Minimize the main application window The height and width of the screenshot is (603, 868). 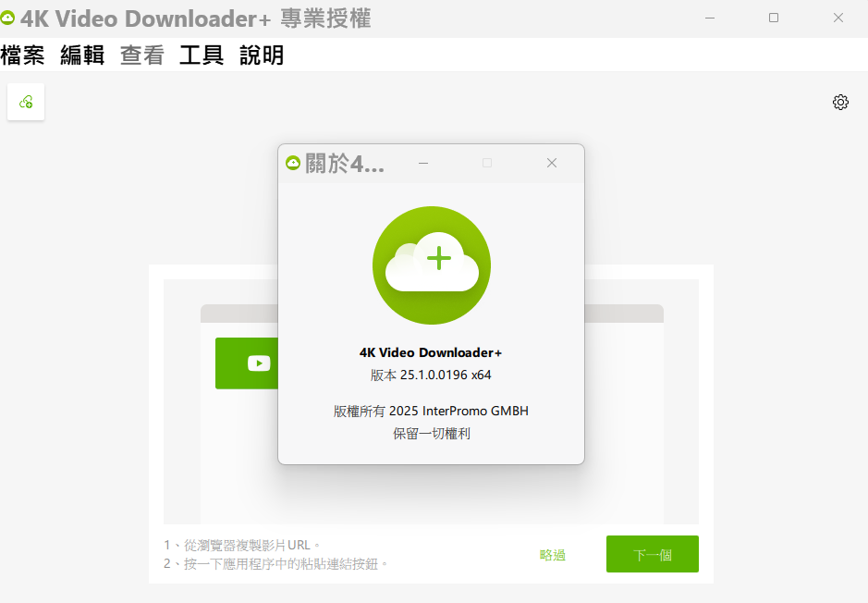pyautogui.click(x=710, y=18)
